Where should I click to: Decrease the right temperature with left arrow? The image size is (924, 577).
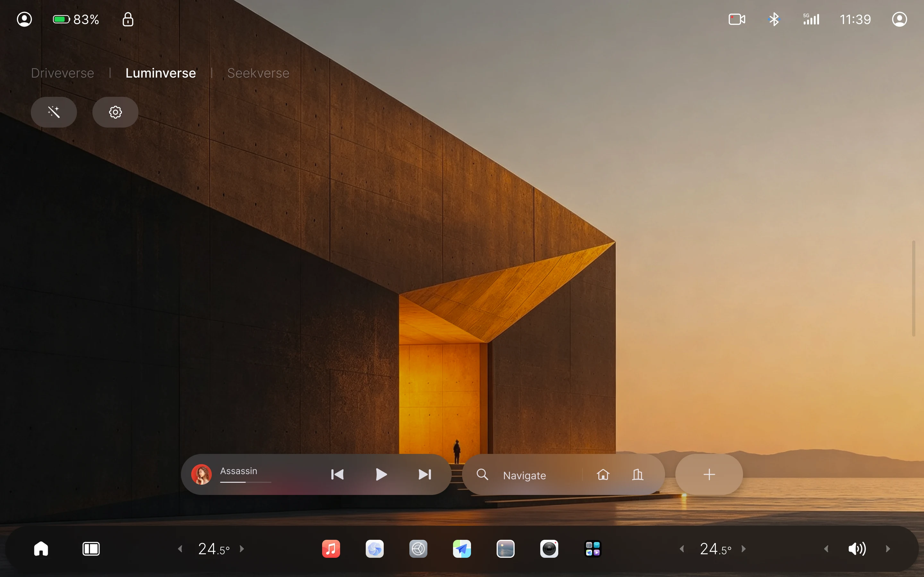682,549
